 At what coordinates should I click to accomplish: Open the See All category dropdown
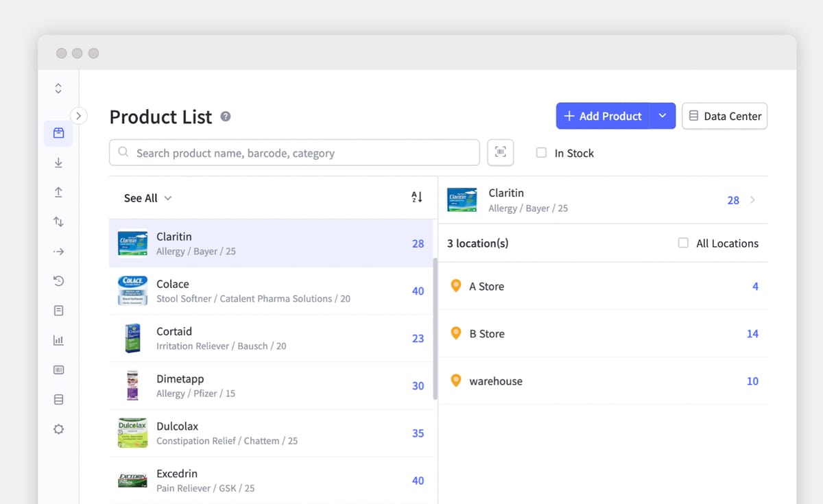(147, 197)
